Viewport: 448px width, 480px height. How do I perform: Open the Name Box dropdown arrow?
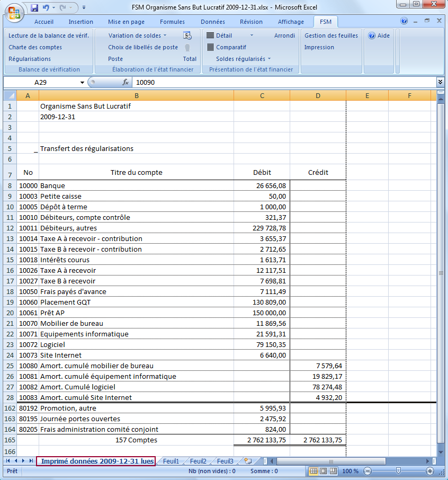tap(82, 83)
